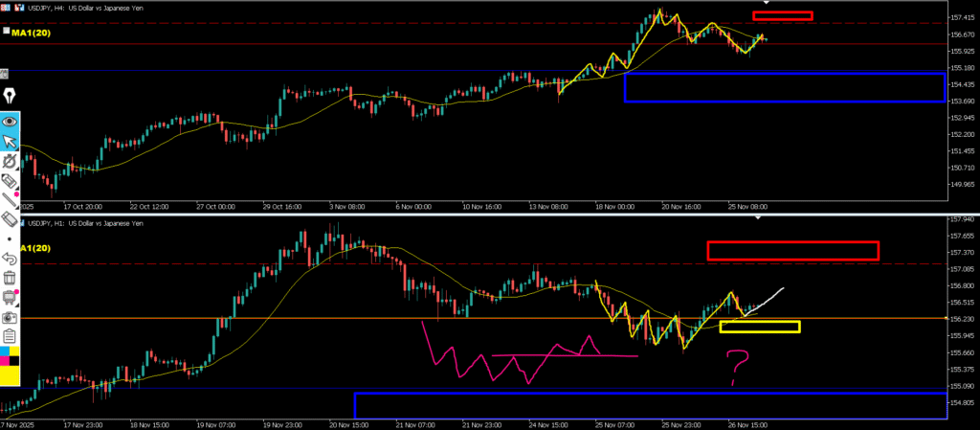Click the 153.690 price on H4 axis
Viewport: 980px width, 430px height.
tap(963, 102)
